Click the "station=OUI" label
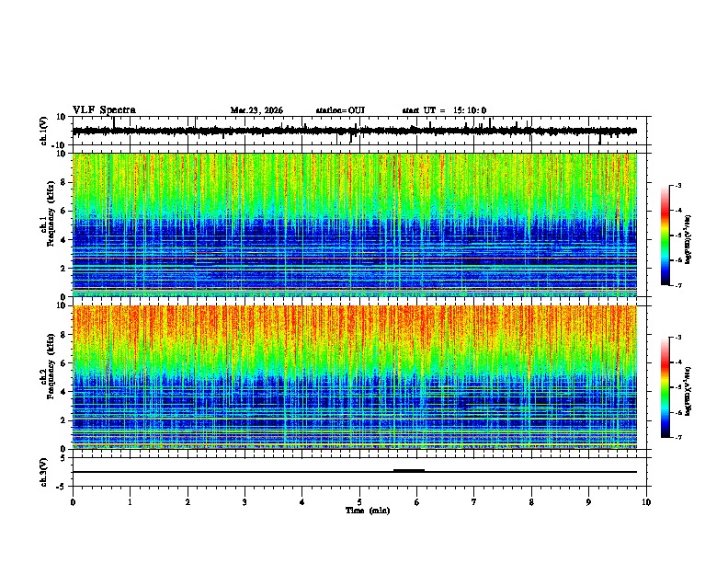The height and width of the screenshot is (563, 728). coord(340,110)
